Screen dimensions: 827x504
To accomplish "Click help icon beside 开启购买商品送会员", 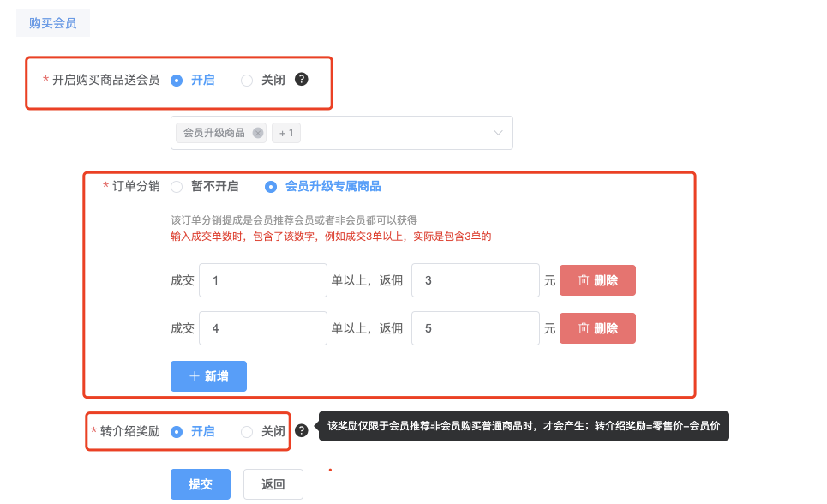I will tap(301, 79).
